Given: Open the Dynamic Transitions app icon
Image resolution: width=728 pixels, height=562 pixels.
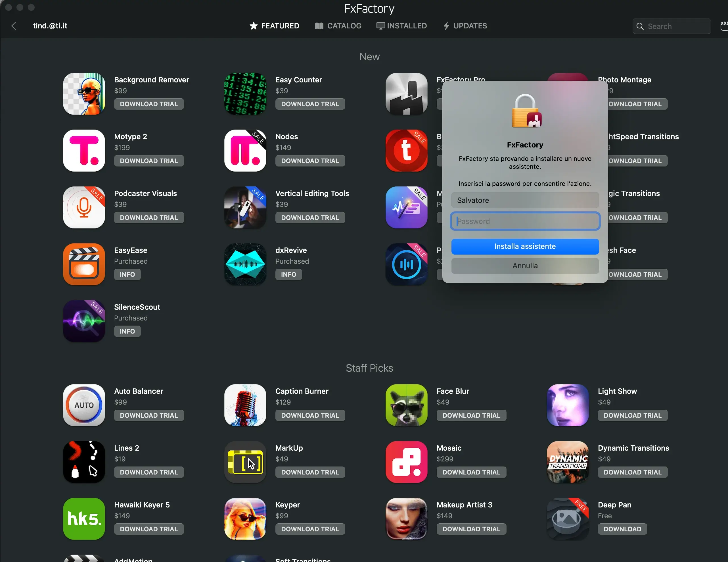Looking at the screenshot, I should tap(568, 462).
